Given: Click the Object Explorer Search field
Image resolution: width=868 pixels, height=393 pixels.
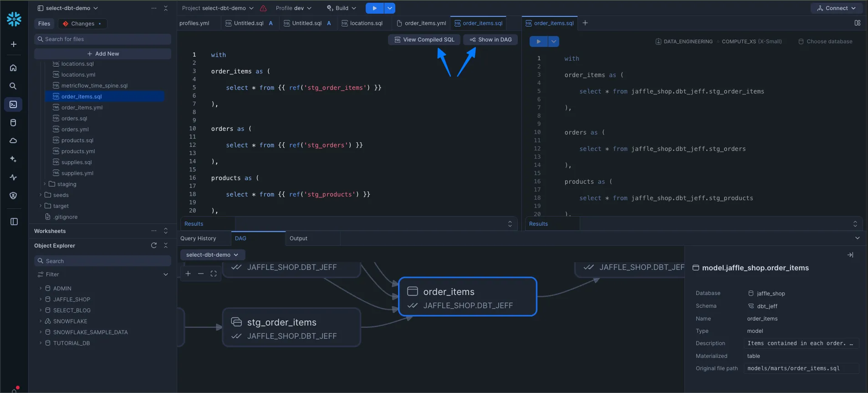Looking at the screenshot, I should tap(103, 261).
